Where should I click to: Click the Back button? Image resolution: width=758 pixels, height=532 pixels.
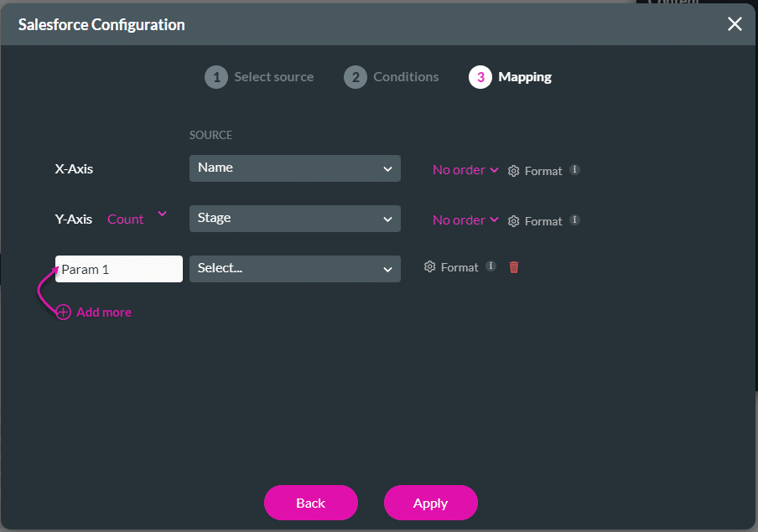(311, 503)
